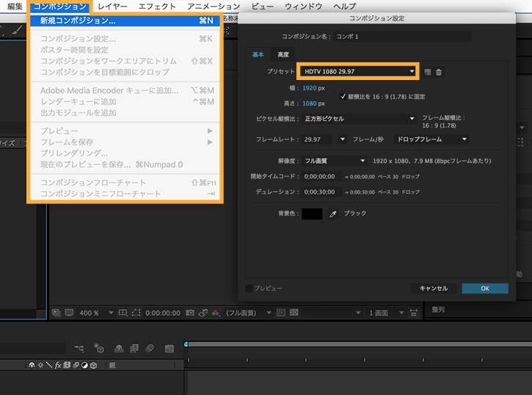Select the Brush tool in the toolbar

[16, 31]
